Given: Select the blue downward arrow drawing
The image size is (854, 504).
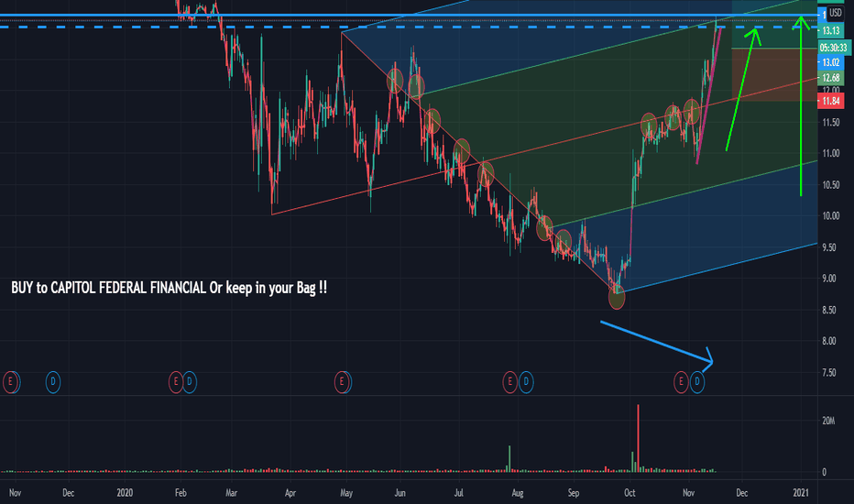Looking at the screenshot, I should (656, 342).
